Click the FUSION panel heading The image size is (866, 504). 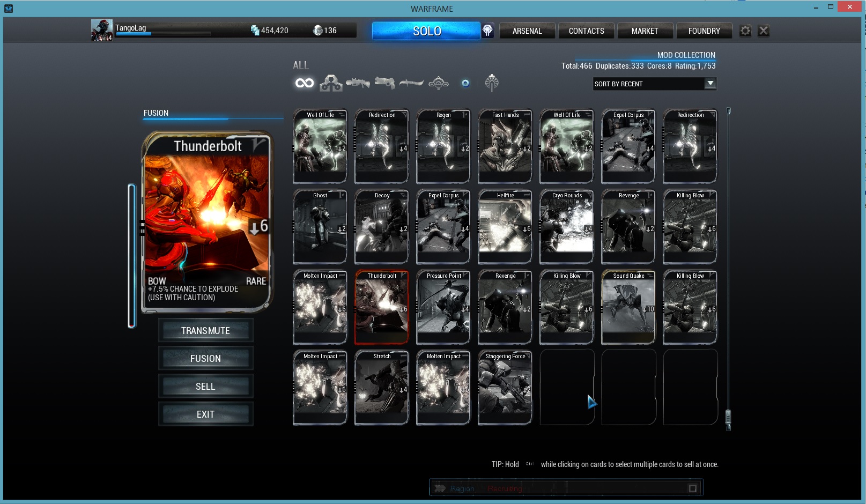coord(156,113)
